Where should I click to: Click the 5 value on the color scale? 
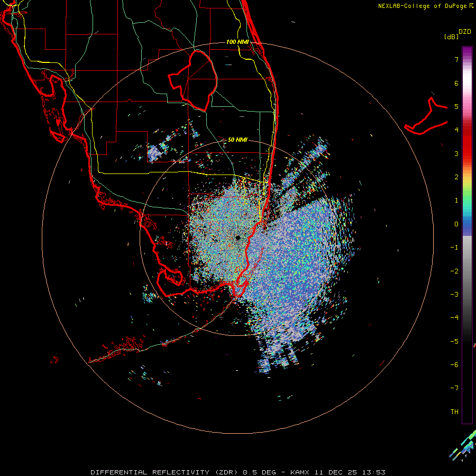456,106
